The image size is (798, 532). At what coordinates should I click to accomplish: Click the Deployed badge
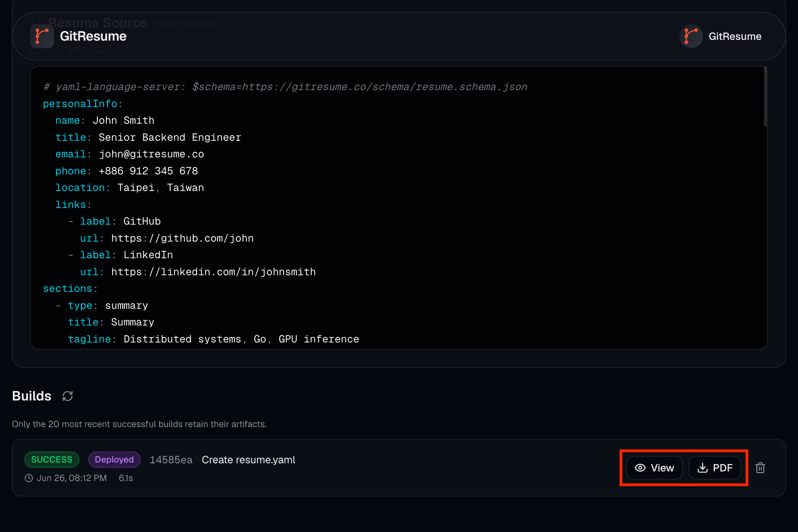click(x=114, y=460)
